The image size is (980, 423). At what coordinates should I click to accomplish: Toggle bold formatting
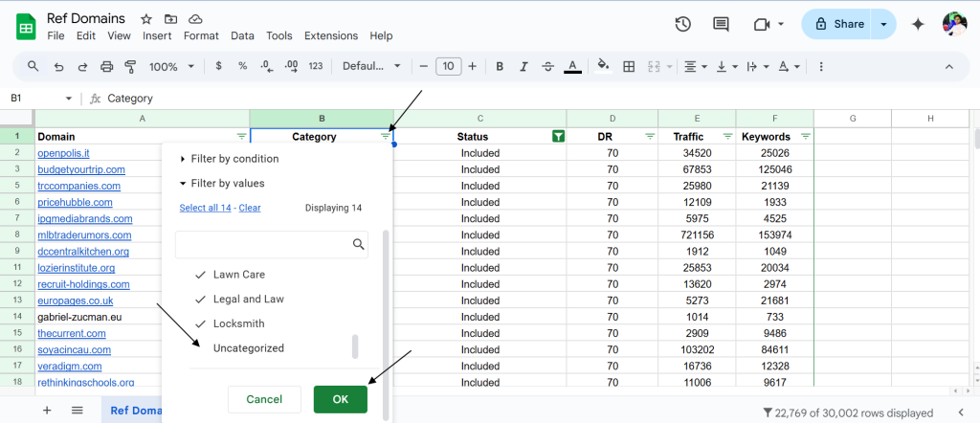click(x=500, y=66)
